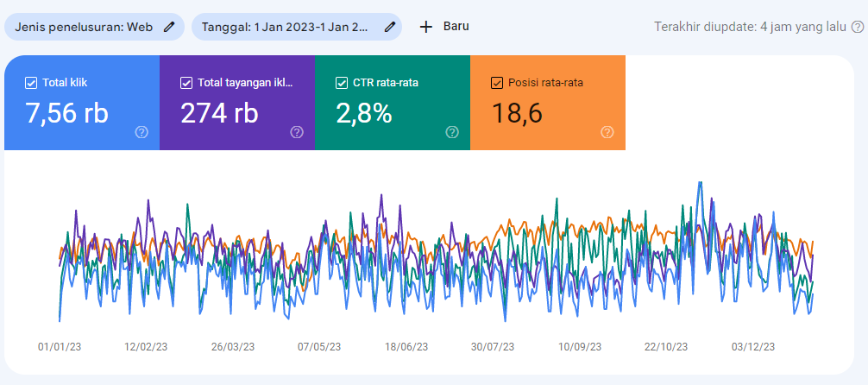
Task: Click the 2,8% average CTR value
Action: pyautogui.click(x=364, y=113)
